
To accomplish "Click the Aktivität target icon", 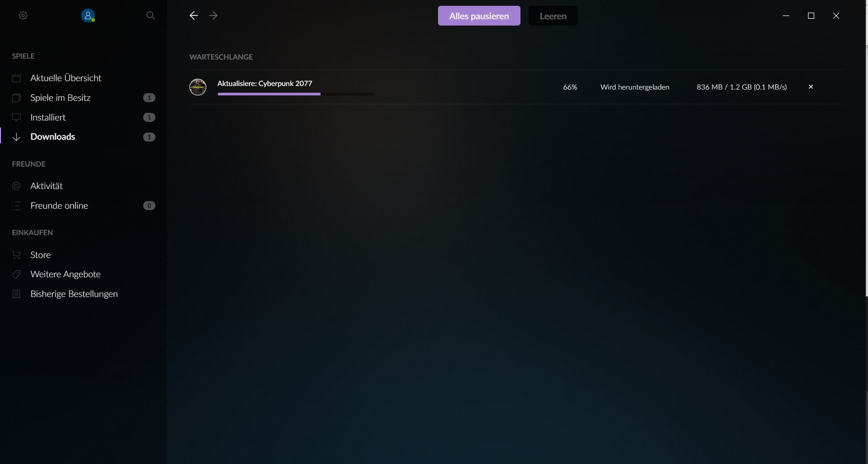I will click(x=17, y=186).
